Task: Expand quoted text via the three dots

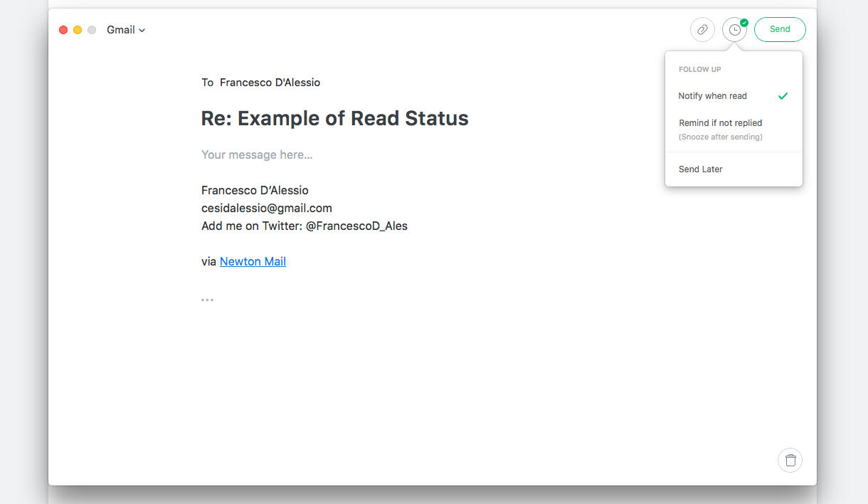Action: click(x=207, y=300)
